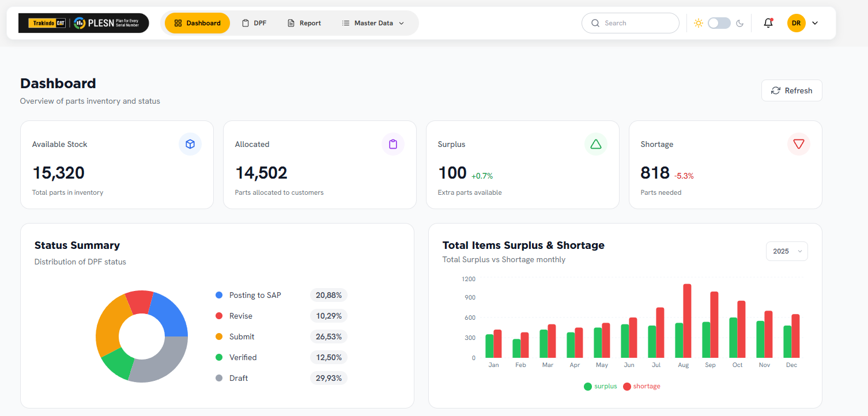The width and height of the screenshot is (868, 416).
Task: Click the magnifier icon in Search box
Action: click(595, 23)
